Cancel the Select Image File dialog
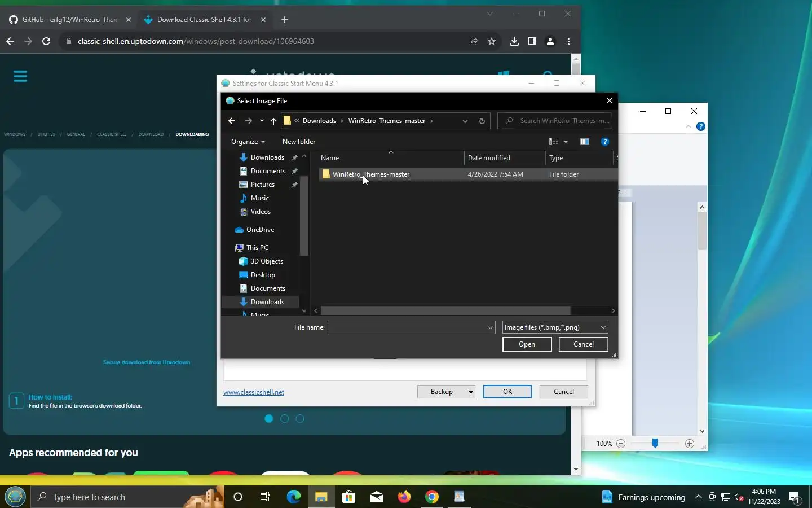Screen dimensions: 812x508 point(584,344)
